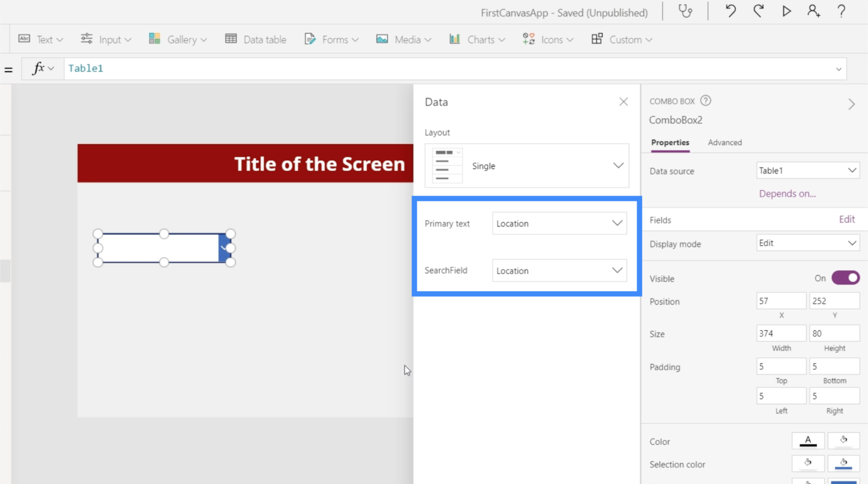
Task: Pick the font color swatch
Action: [808, 441]
